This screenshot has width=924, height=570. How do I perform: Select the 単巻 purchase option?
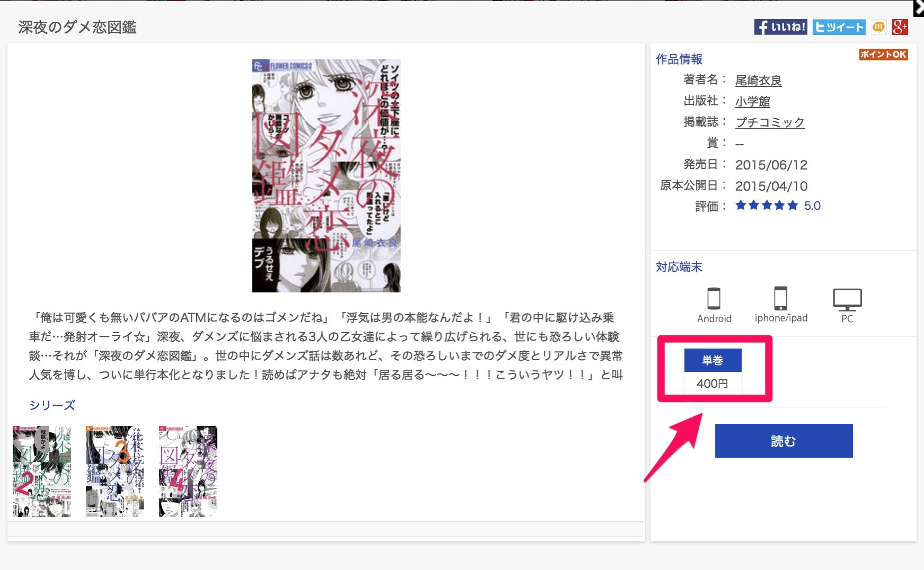(712, 360)
